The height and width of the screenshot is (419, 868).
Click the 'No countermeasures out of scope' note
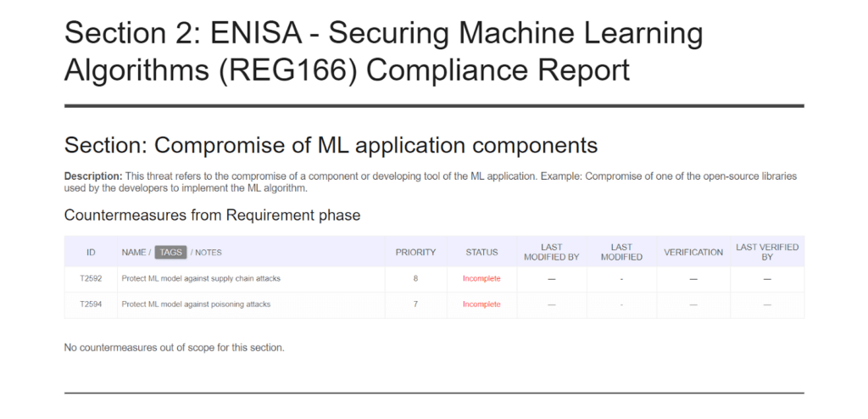point(175,348)
